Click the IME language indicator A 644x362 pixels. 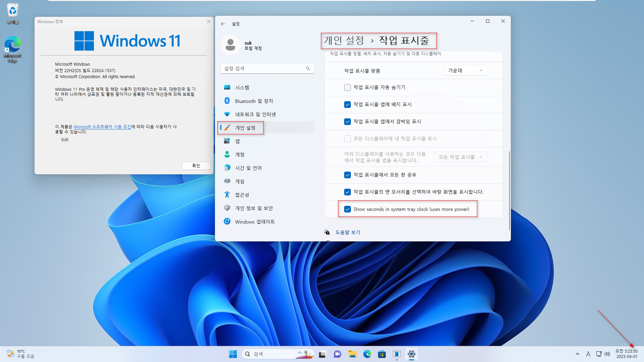[x=588, y=354]
